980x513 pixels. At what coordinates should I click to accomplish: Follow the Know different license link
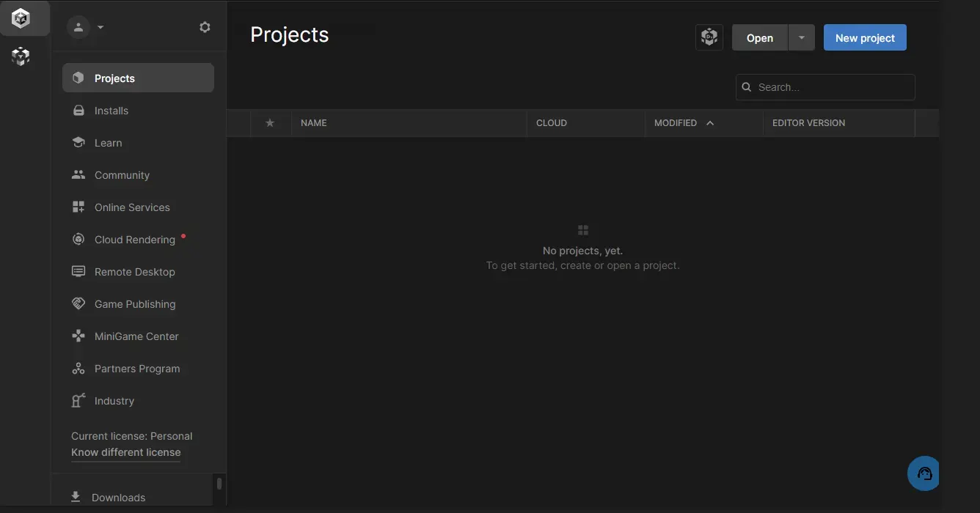click(x=126, y=453)
